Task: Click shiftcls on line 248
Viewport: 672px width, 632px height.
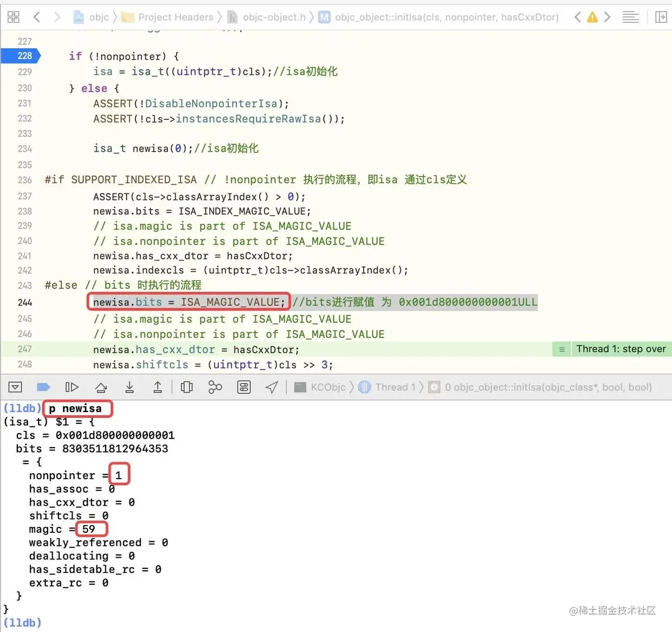Action: 162,365
